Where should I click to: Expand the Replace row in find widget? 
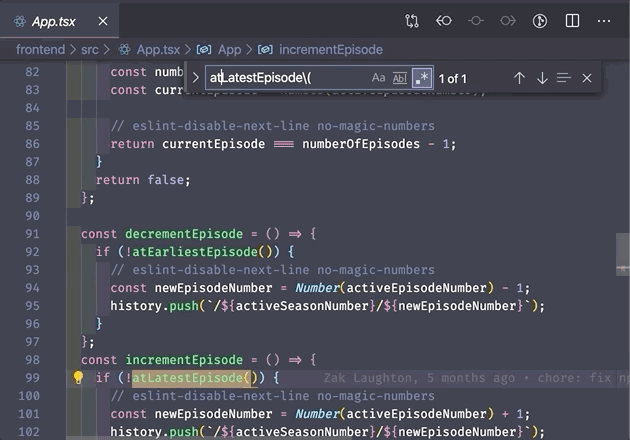click(195, 78)
